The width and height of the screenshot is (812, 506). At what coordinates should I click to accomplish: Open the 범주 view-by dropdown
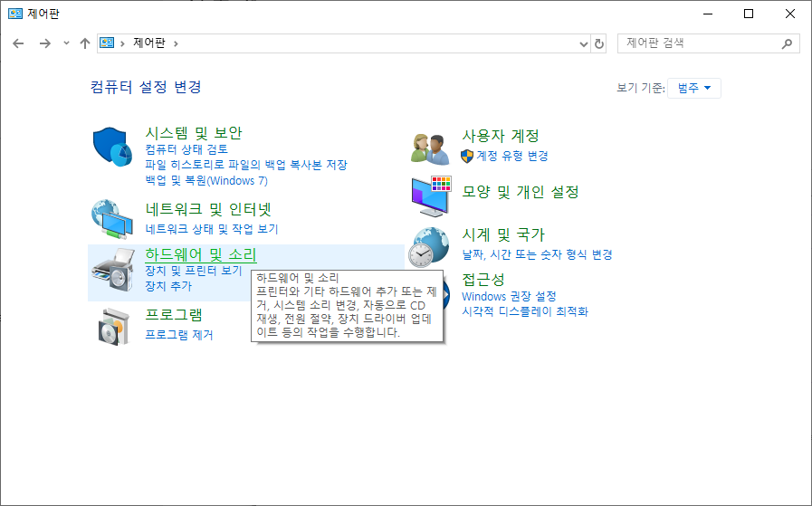694,88
